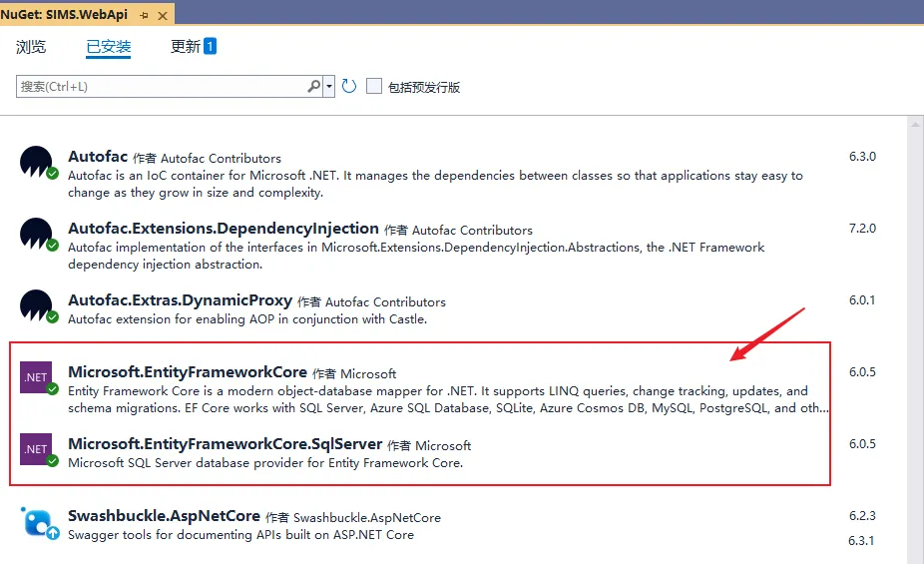Select Autofac.Extras.DynamicProxy package title

180,300
